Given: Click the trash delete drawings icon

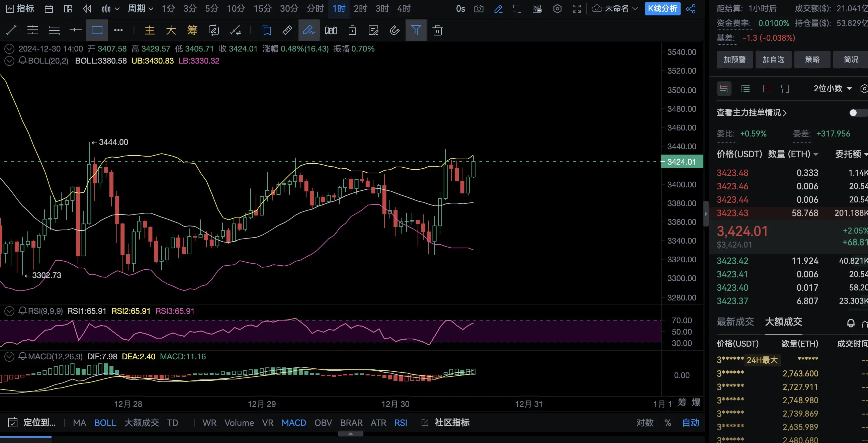Looking at the screenshot, I should click(x=437, y=31).
